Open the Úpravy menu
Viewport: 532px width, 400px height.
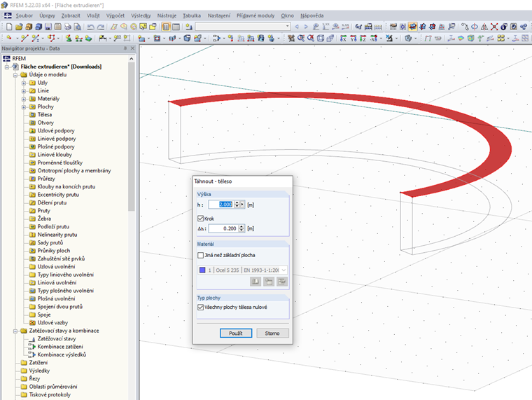point(47,15)
